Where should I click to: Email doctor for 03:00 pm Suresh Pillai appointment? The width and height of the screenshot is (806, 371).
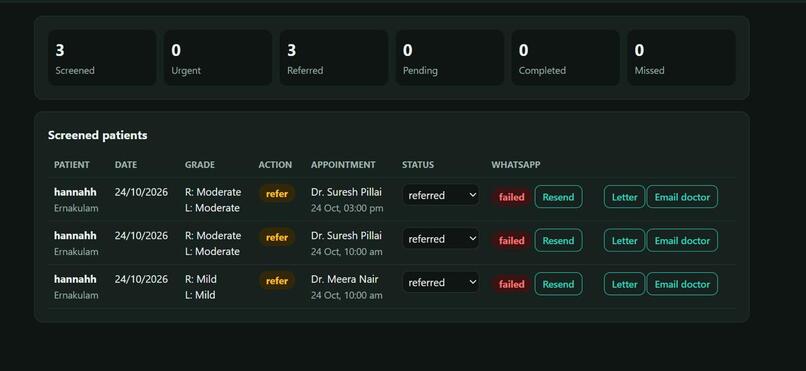pyautogui.click(x=682, y=197)
